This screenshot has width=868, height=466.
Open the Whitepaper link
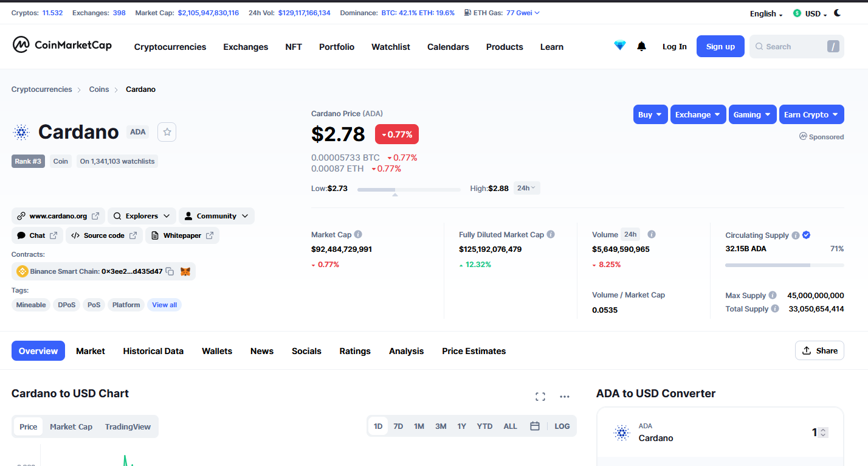(182, 235)
